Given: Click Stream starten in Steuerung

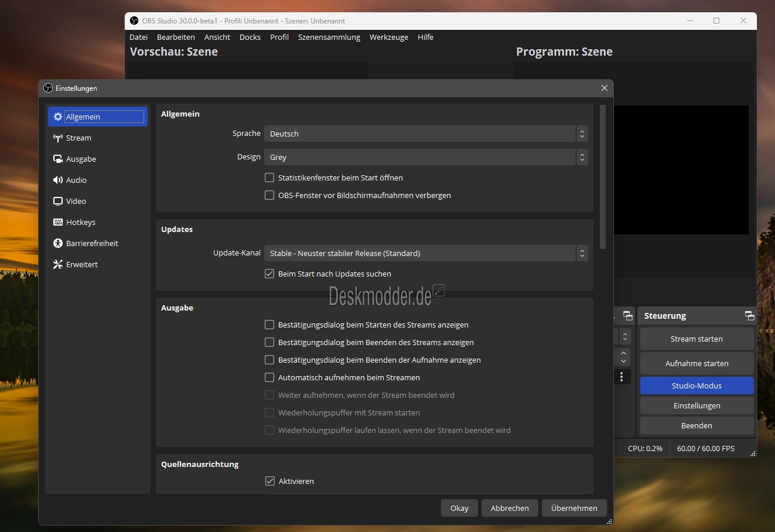Looking at the screenshot, I should (697, 339).
